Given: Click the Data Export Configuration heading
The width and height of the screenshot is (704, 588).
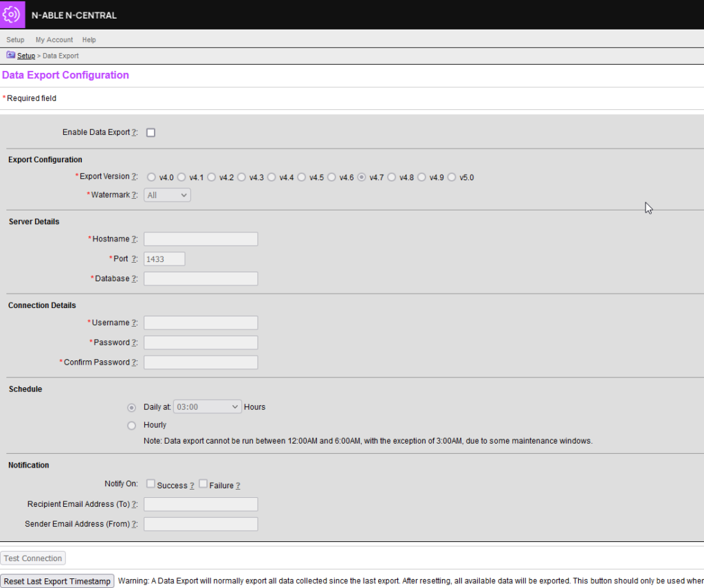Looking at the screenshot, I should pyautogui.click(x=65, y=75).
